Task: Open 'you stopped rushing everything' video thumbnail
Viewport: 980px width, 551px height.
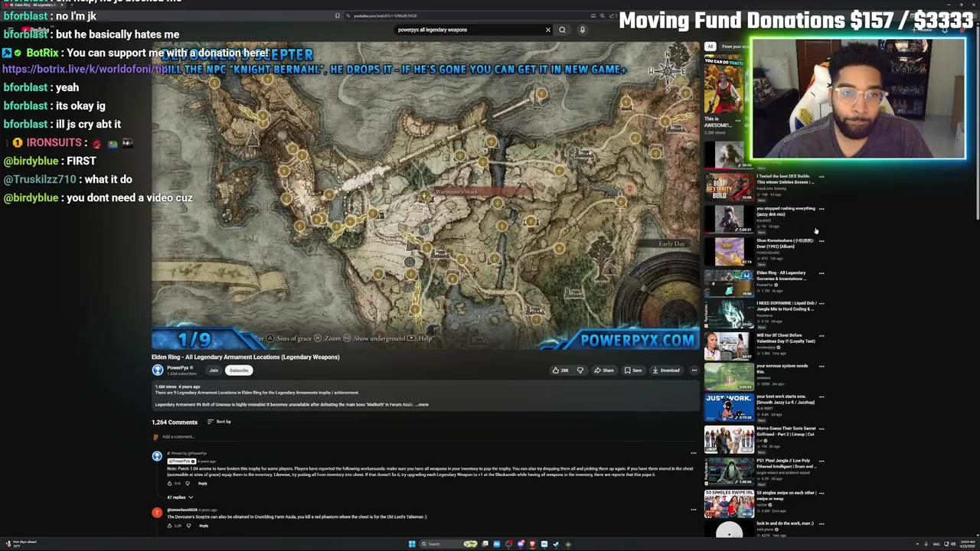Action: [729, 219]
